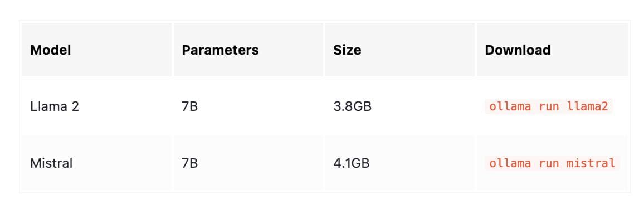The width and height of the screenshot is (644, 204).
Task: Select the 'ollama run mistral' code snippet
Action: [553, 163]
